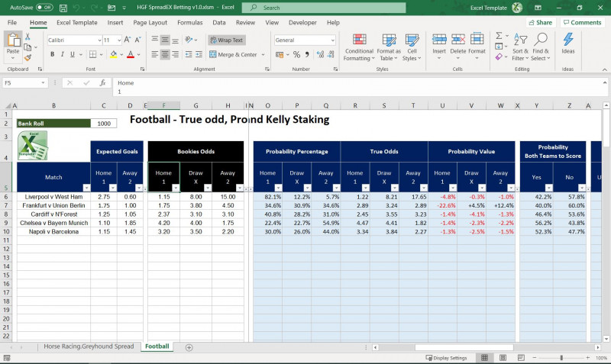This screenshot has width=611, height=364.
Task: Click the AutoSum sigma icon
Action: 499,36
